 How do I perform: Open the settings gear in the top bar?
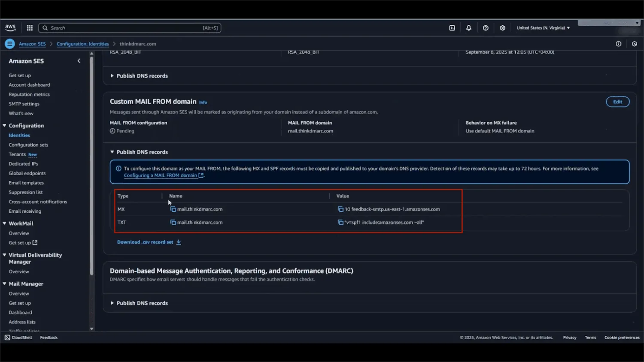coord(502,28)
